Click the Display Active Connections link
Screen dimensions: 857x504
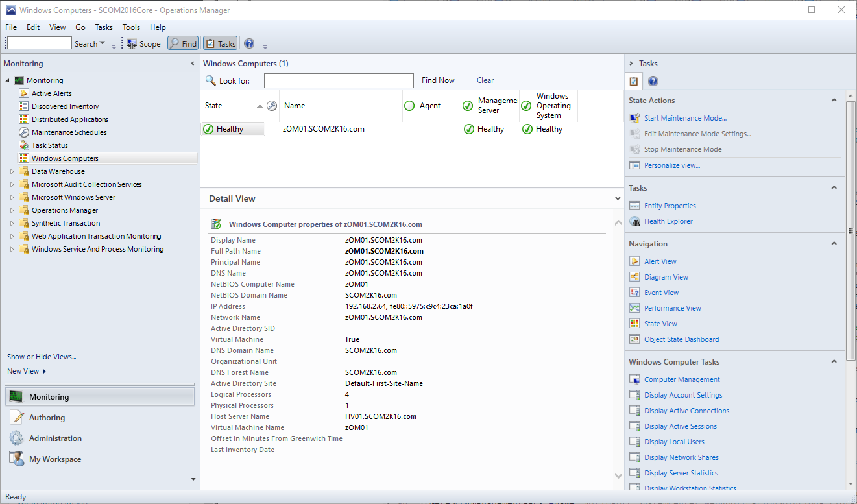pos(686,411)
